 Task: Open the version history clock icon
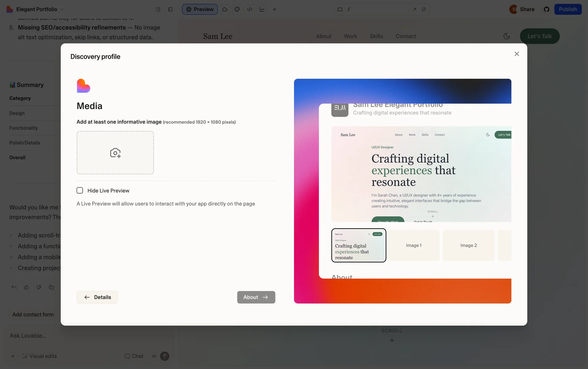pyautogui.click(x=158, y=9)
